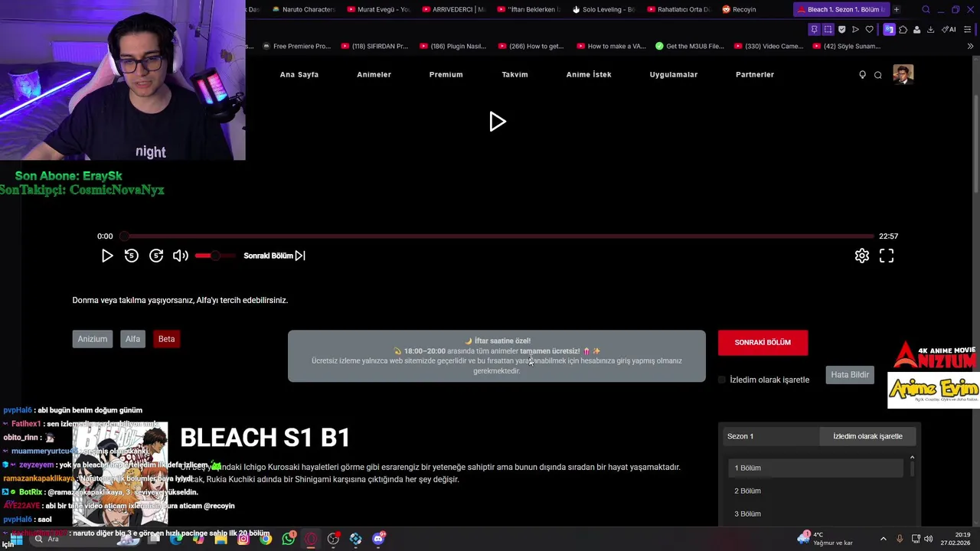Select the Alfa player source

point(133,339)
